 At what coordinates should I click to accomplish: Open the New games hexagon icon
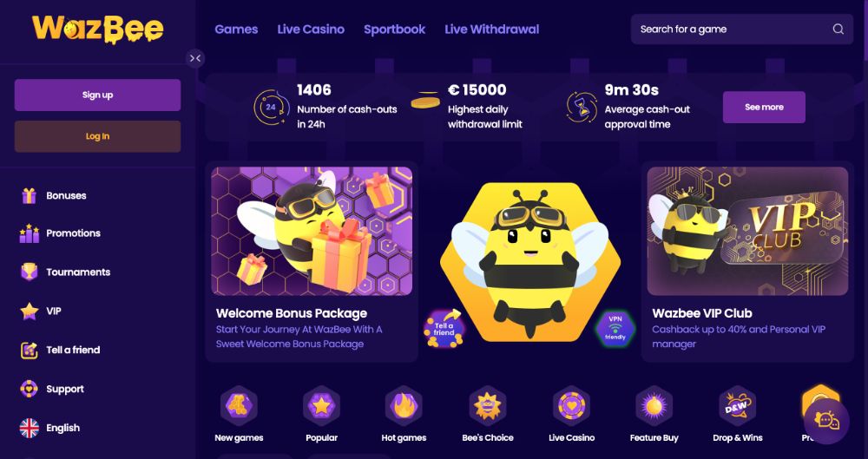pos(239,406)
